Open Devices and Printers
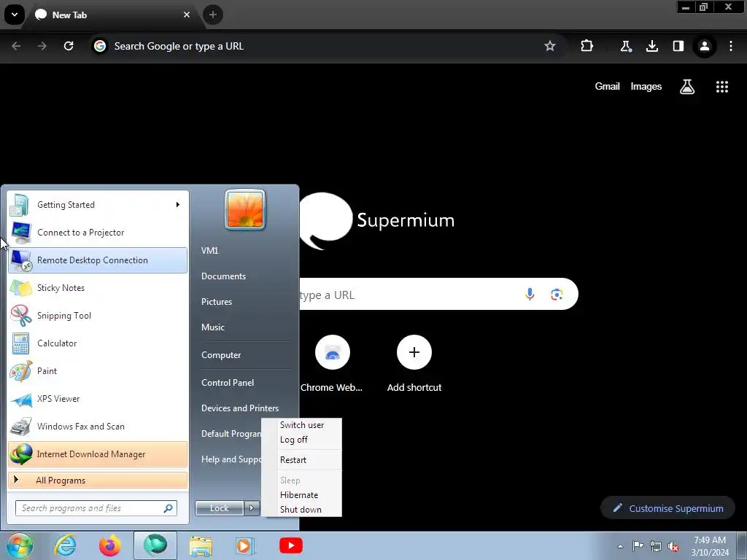This screenshot has width=747, height=560. click(239, 408)
